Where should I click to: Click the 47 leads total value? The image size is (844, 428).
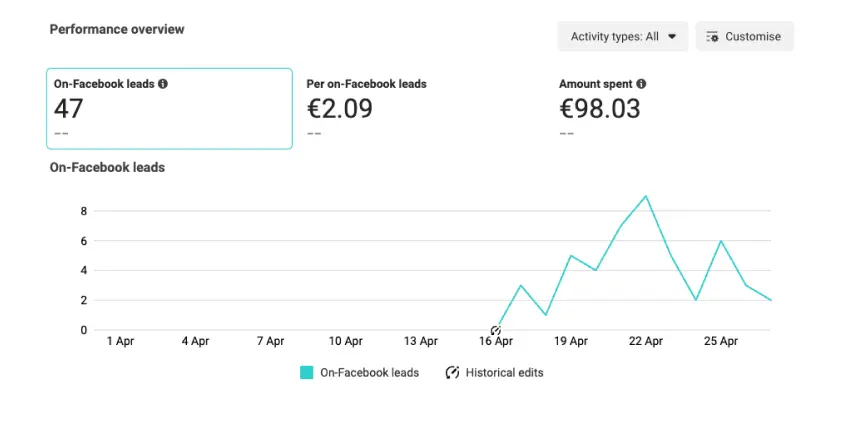tap(71, 108)
